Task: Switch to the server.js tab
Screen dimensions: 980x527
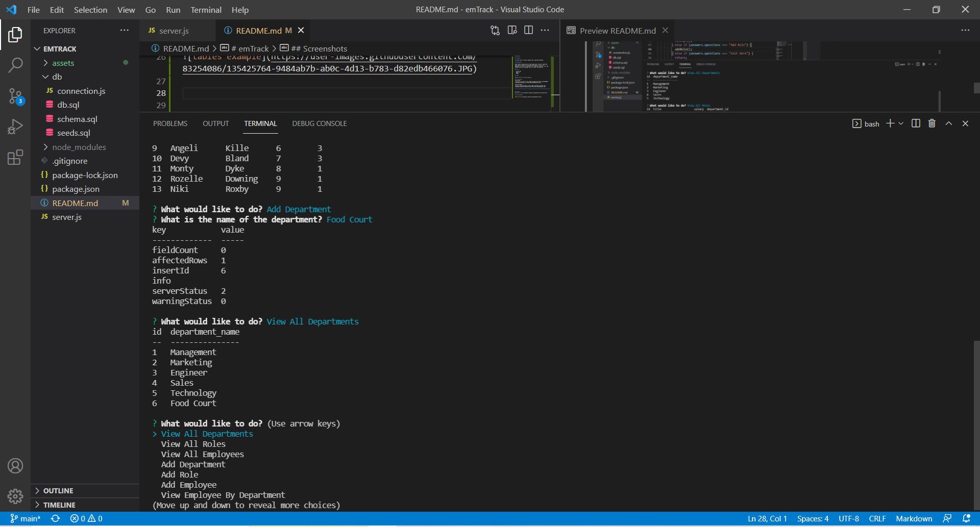Action: [x=174, y=31]
